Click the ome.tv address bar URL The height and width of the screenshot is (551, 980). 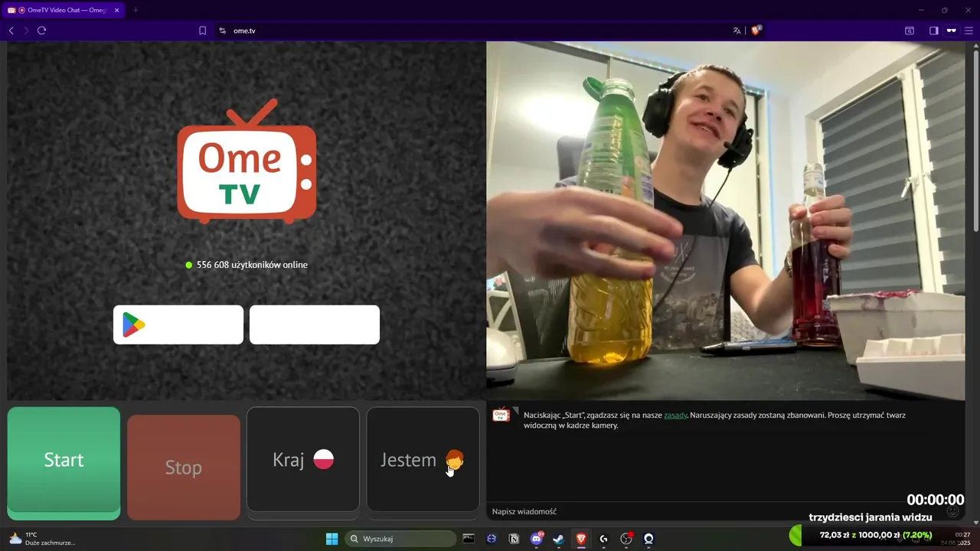click(244, 31)
